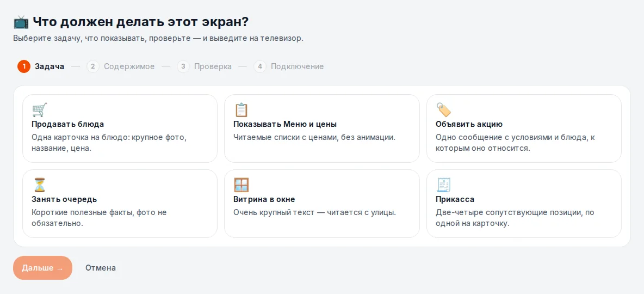Choose the Показывать Меню и цены card
The height and width of the screenshot is (294, 644).
click(x=322, y=128)
